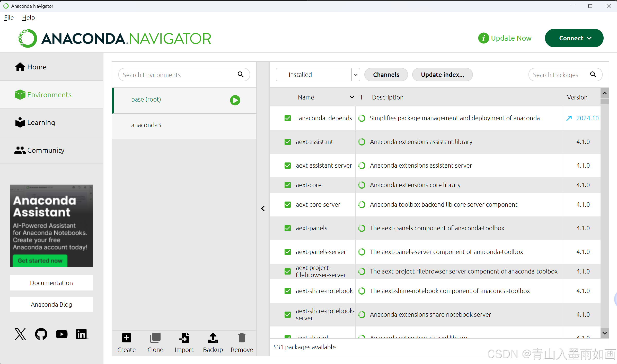This screenshot has height=364, width=617.
Task: Open the Installed package filter dropdown
Action: pos(356,75)
